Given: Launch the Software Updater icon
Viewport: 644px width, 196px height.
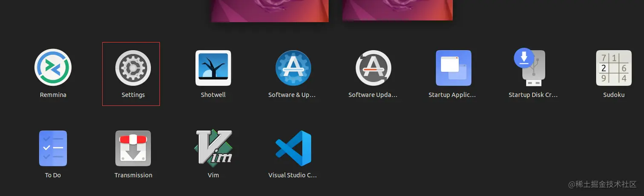Looking at the screenshot, I should point(374,68).
